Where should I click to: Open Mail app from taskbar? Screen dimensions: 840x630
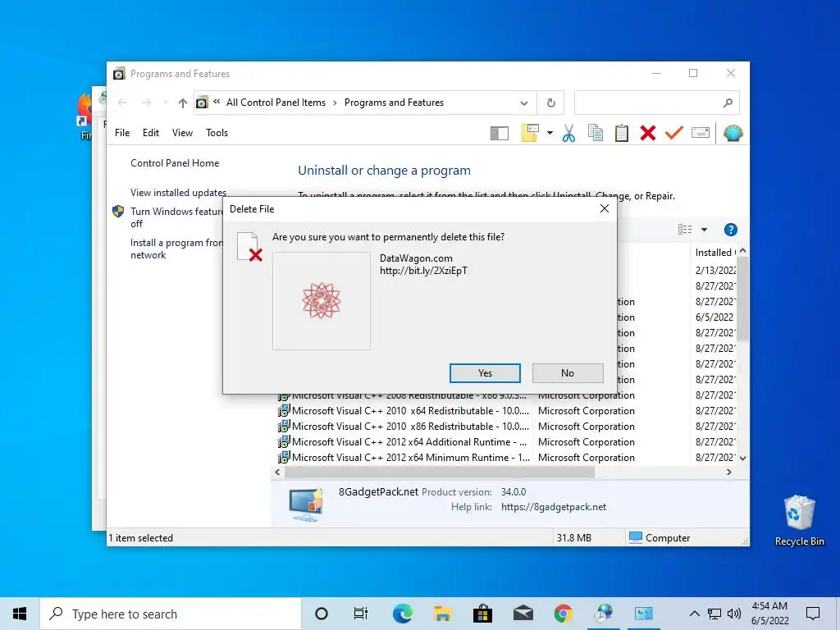tap(523, 614)
